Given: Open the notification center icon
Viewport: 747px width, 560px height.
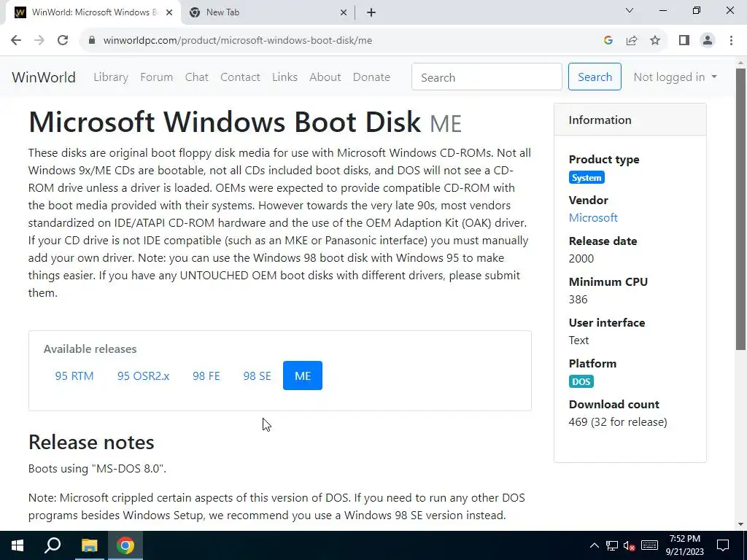Looking at the screenshot, I should coord(723,545).
